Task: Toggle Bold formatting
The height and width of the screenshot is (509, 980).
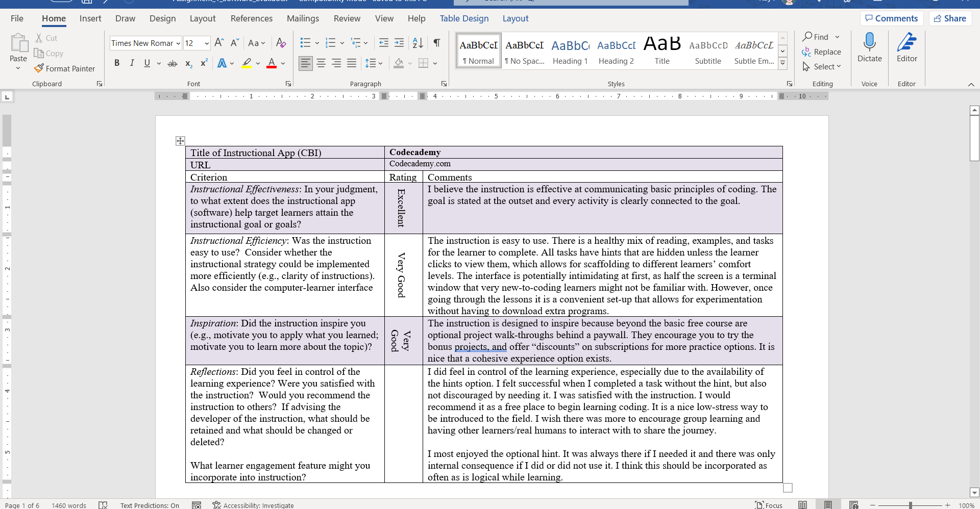Action: 117,63
